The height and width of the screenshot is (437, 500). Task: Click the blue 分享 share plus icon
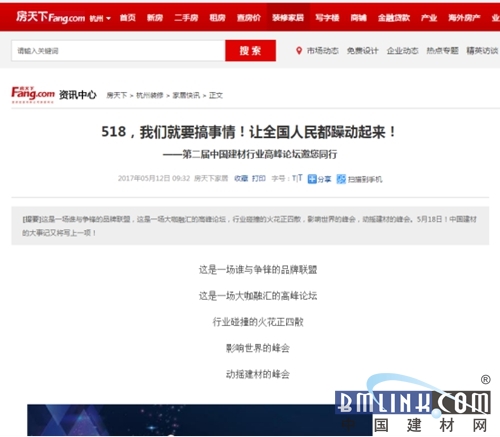pos(312,179)
